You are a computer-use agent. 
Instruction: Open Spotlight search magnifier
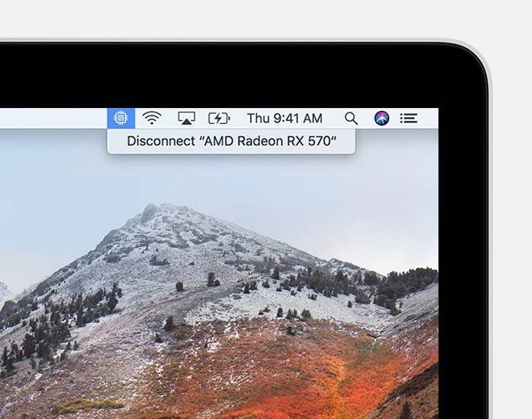pyautogui.click(x=351, y=118)
